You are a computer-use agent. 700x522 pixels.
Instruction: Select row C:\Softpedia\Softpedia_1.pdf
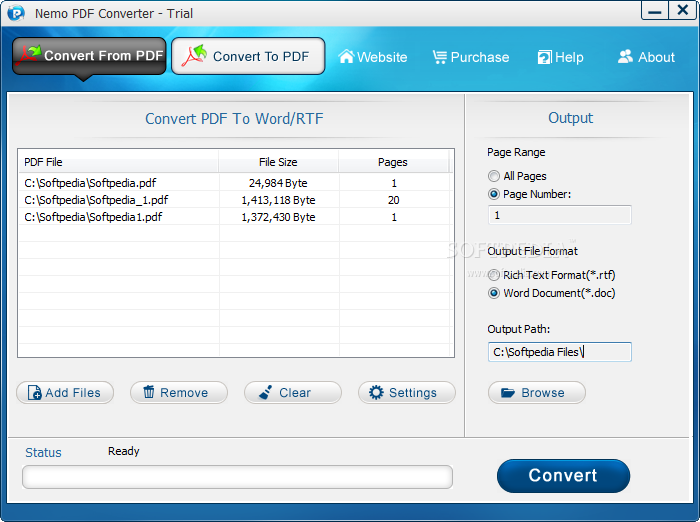[x=236, y=200]
